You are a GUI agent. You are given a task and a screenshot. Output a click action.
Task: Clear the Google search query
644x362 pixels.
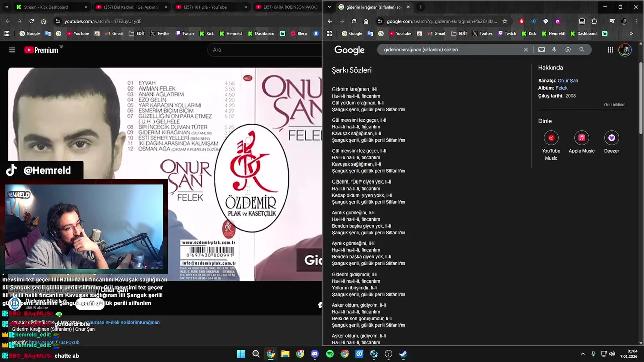click(526, 50)
